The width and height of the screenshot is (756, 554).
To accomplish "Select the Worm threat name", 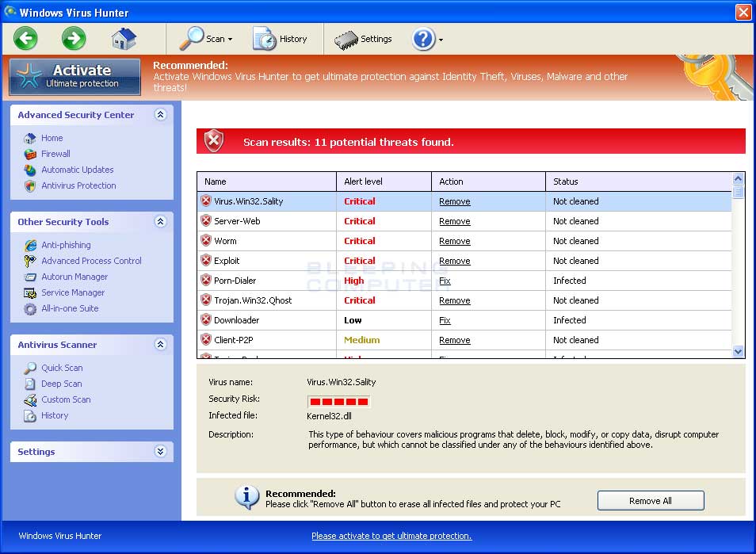I will pyautogui.click(x=225, y=241).
